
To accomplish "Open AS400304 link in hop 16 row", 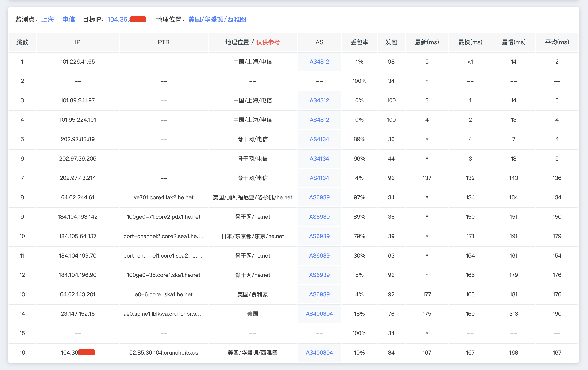I will tap(319, 353).
